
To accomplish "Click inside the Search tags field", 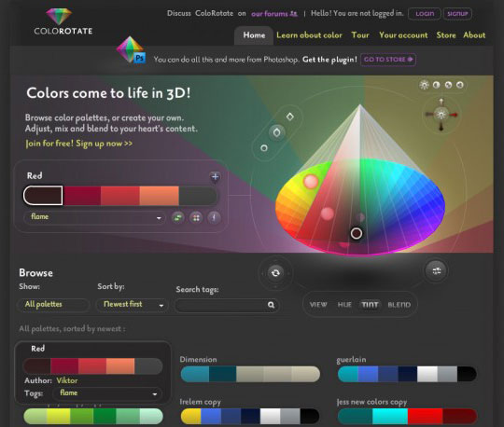I will [x=221, y=305].
